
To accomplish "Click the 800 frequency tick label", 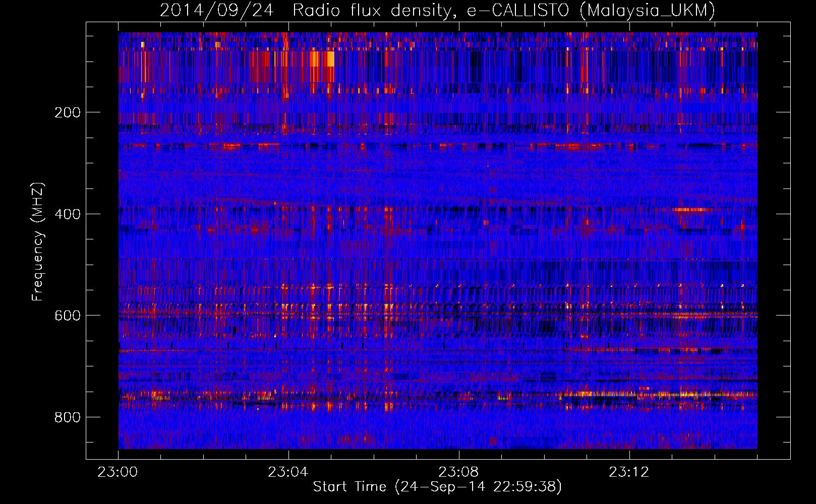I will click(68, 417).
